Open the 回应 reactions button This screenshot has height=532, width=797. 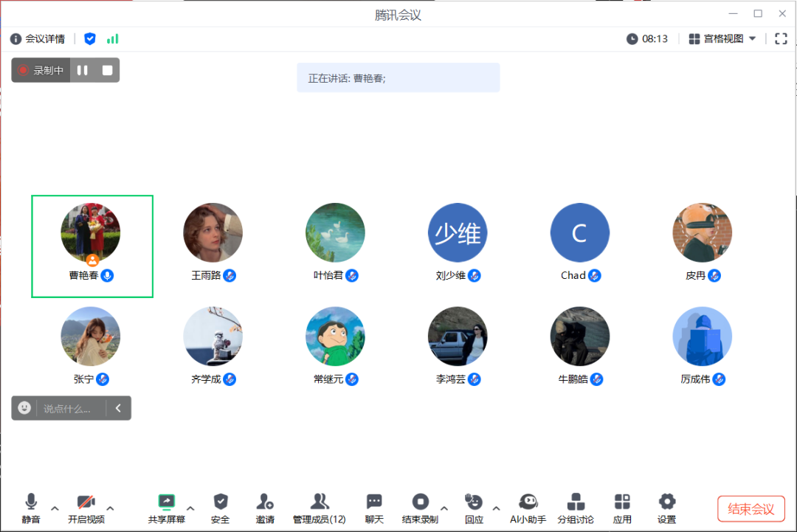(474, 508)
